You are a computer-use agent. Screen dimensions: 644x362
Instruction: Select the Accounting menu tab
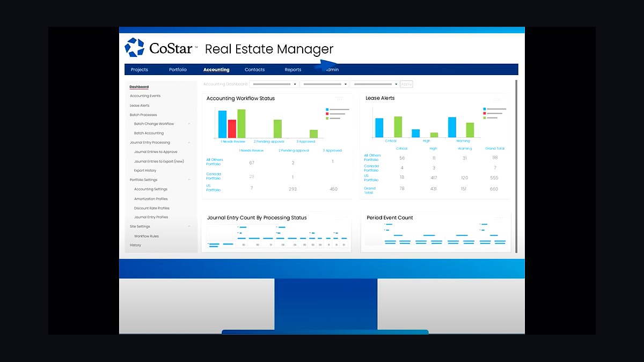216,70
